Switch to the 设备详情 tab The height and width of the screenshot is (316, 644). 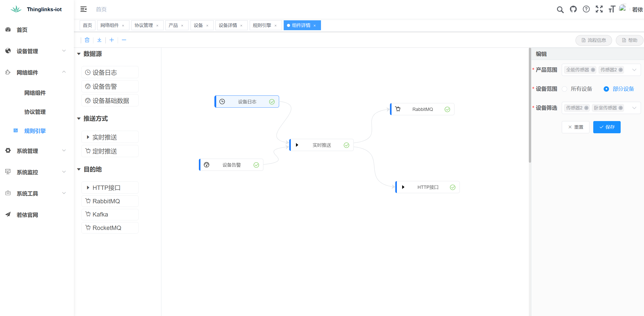pyautogui.click(x=228, y=25)
